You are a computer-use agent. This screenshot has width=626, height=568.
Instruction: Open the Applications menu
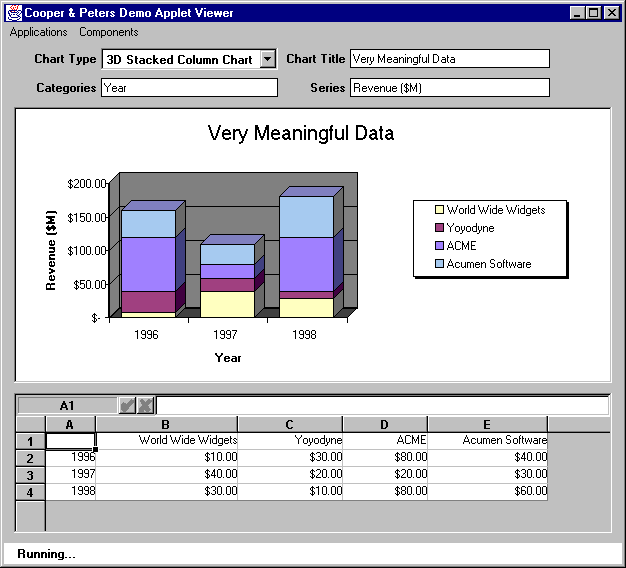(39, 32)
